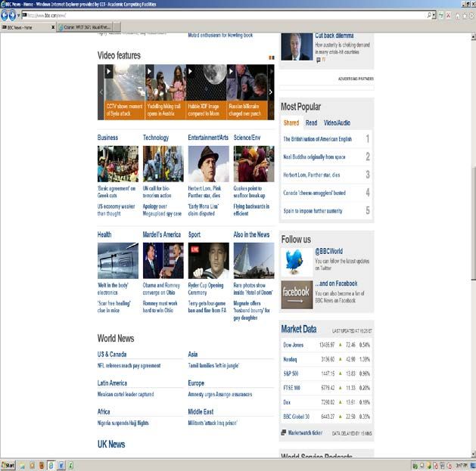Viewport: 476px width, 471px height.
Task: Open 'Mexican cartel leader captured' story
Action: pos(126,395)
